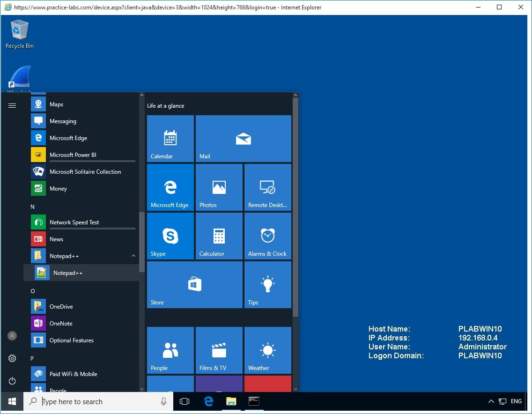Click the Type here to search box
This screenshot has width=532, height=414.
(x=98, y=401)
